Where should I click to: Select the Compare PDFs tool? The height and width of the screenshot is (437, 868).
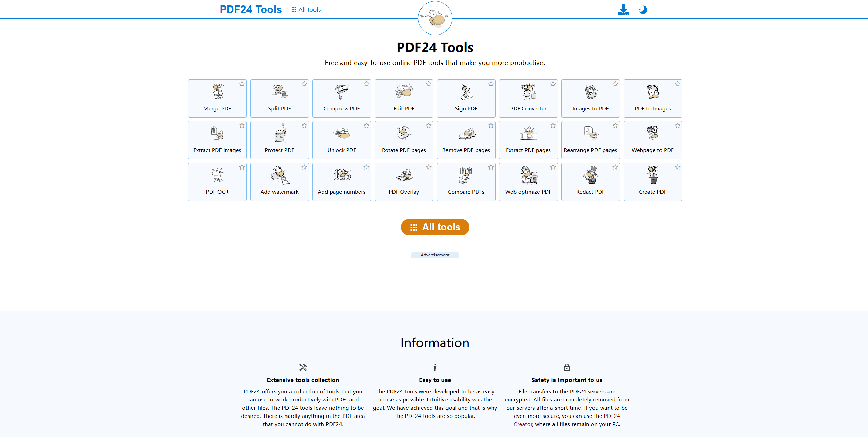(466, 181)
